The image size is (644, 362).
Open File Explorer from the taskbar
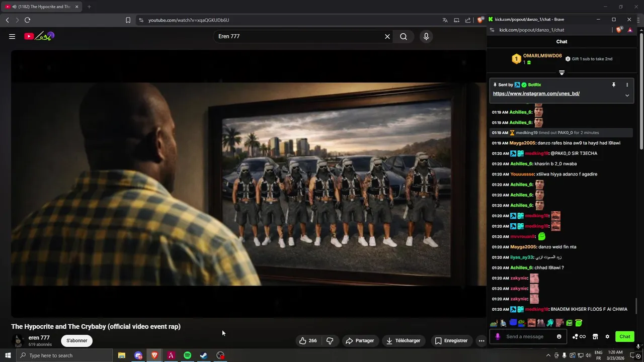click(x=122, y=355)
